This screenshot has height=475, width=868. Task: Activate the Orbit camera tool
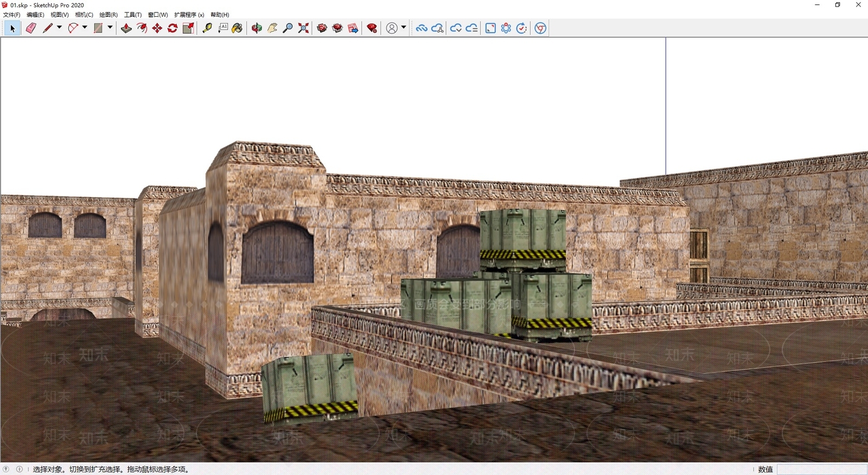coord(257,28)
